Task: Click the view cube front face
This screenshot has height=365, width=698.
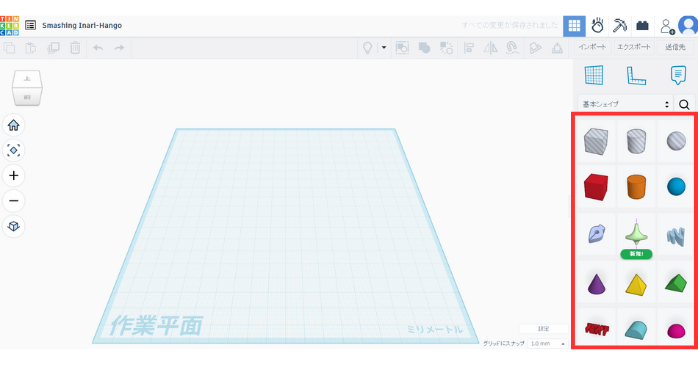Action: (27, 97)
